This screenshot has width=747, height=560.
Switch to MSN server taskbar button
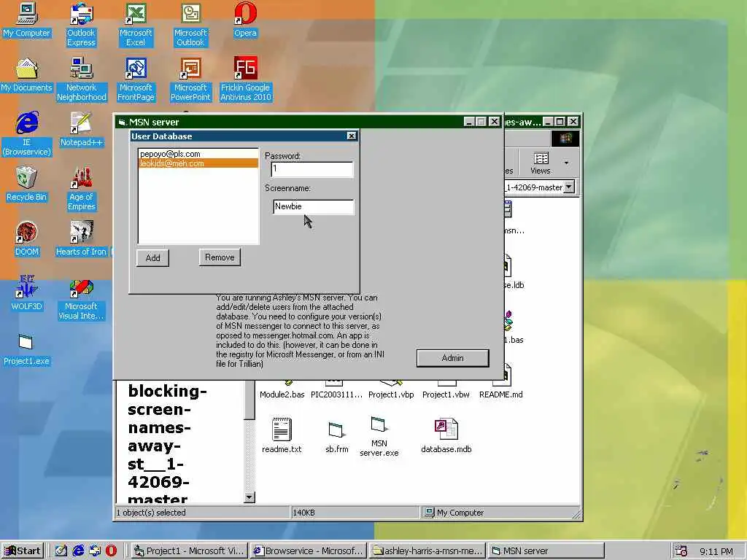(x=546, y=551)
